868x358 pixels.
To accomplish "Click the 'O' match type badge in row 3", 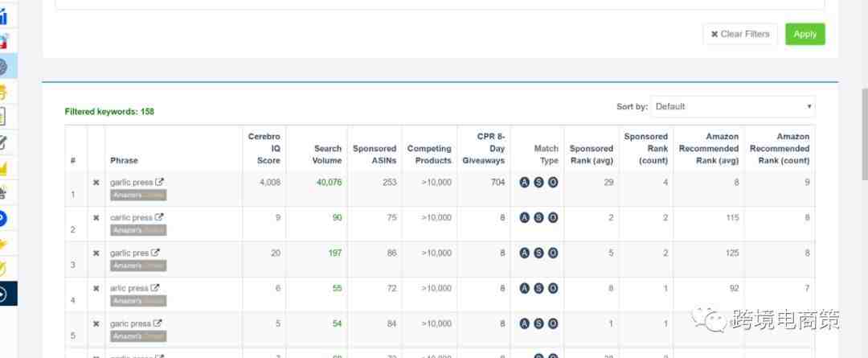I will 552,253.
